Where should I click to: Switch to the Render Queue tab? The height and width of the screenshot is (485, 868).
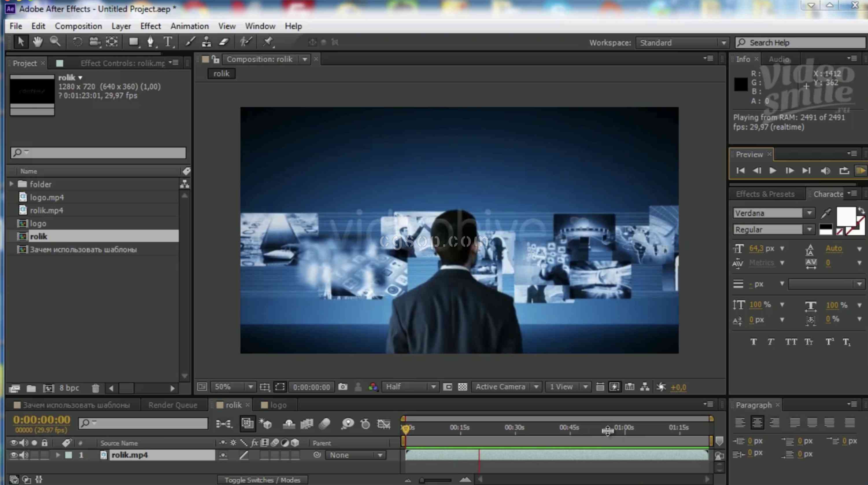click(173, 405)
